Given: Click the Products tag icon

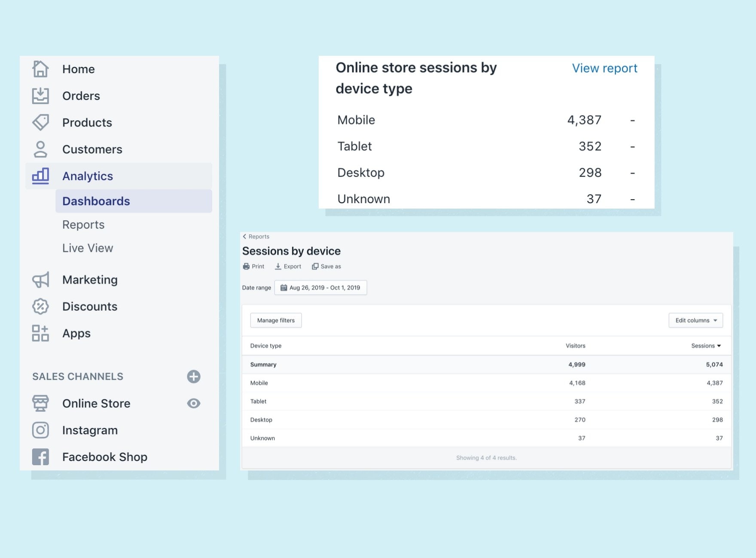Looking at the screenshot, I should (x=40, y=122).
